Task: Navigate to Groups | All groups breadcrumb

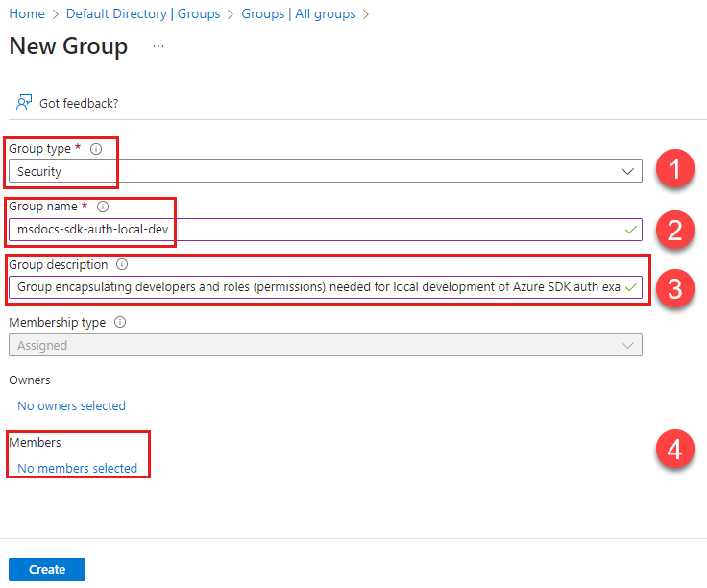Action: click(298, 14)
